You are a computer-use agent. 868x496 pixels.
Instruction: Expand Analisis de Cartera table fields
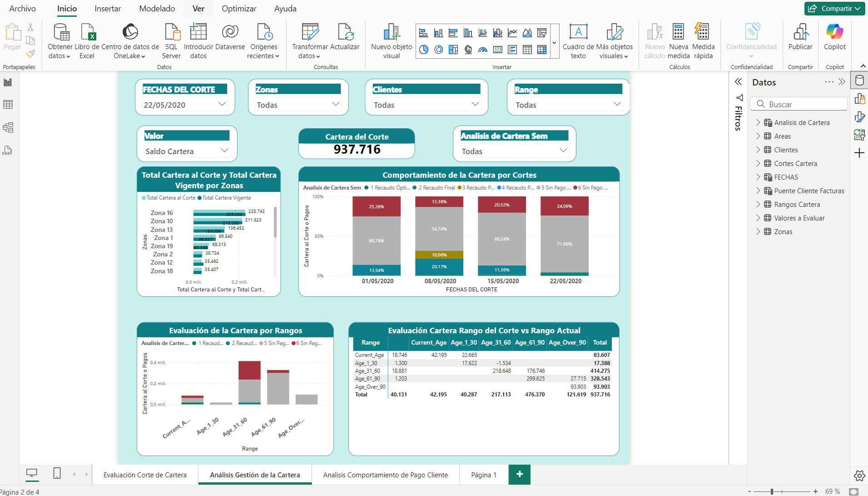point(758,122)
